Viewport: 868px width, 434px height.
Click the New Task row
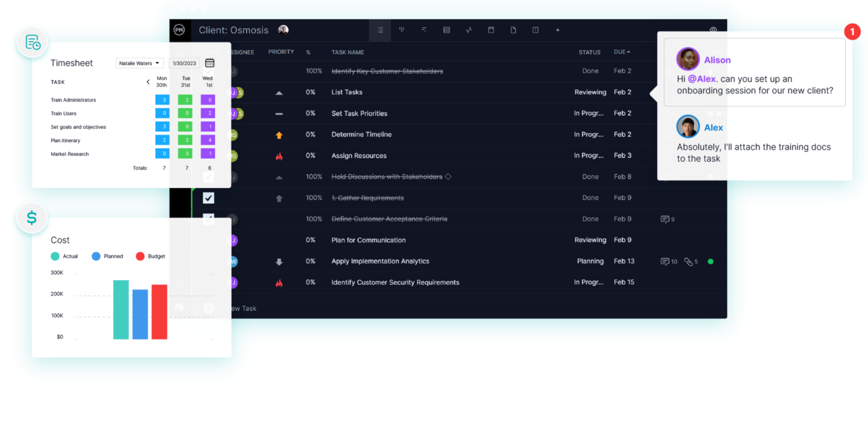point(242,308)
